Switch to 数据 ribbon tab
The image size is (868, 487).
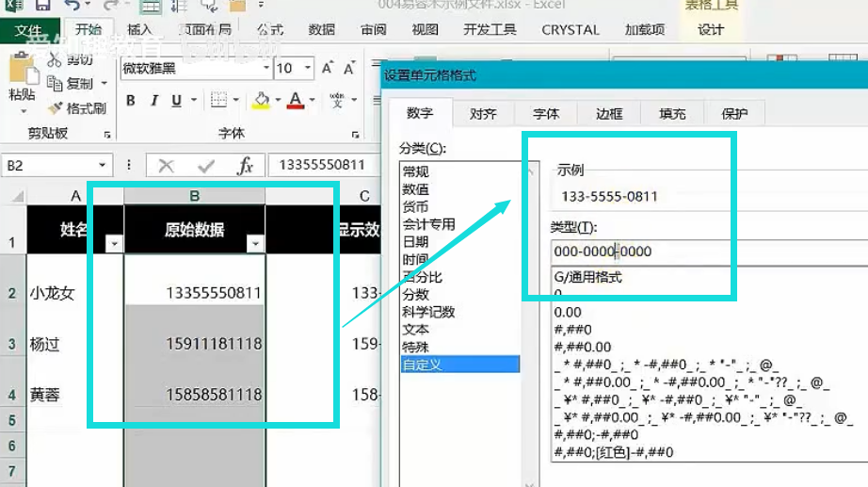pyautogui.click(x=322, y=30)
